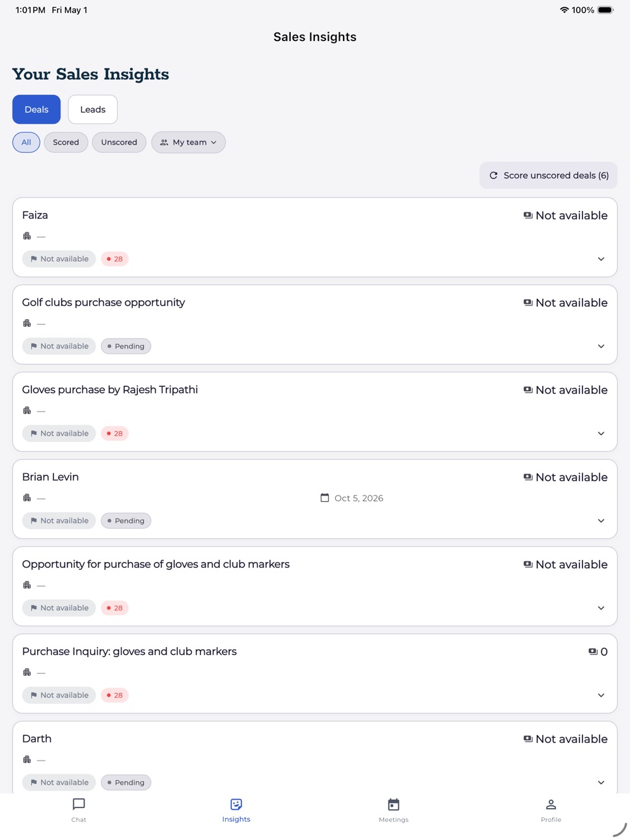The width and height of the screenshot is (630, 840).
Task: Click 28 score badge on Opportunity for purchase card
Action: coord(115,608)
